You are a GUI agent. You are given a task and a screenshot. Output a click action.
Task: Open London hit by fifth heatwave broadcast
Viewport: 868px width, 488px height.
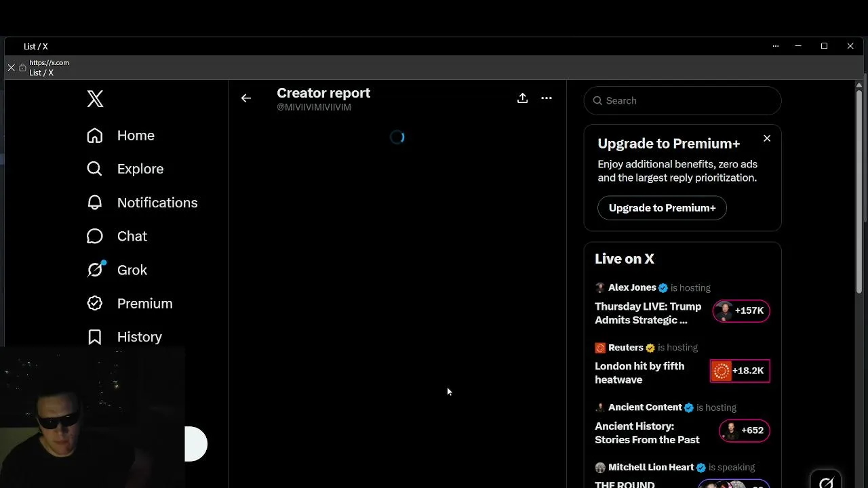639,373
